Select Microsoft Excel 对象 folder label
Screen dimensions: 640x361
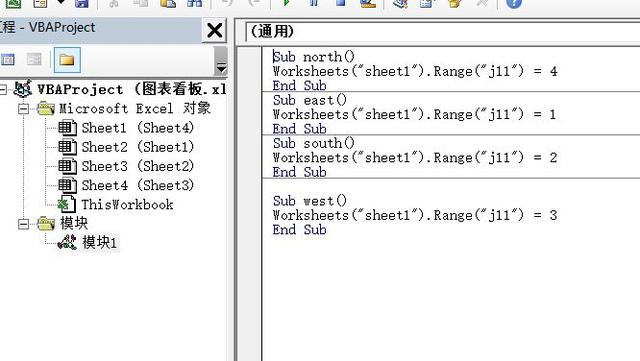click(x=135, y=109)
